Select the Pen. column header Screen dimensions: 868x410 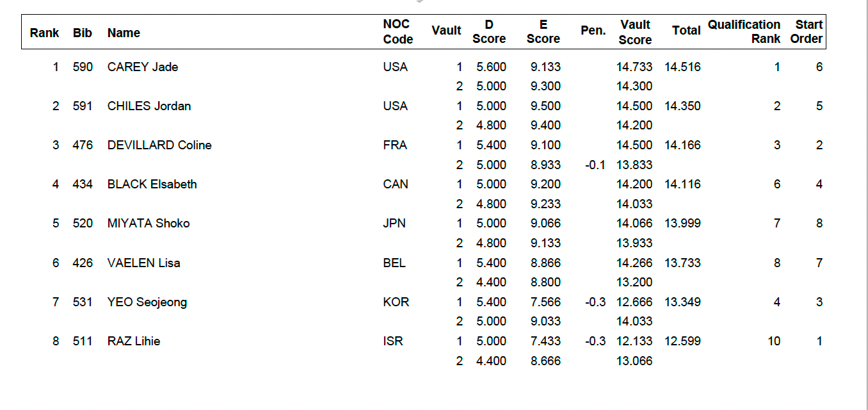[x=593, y=30]
